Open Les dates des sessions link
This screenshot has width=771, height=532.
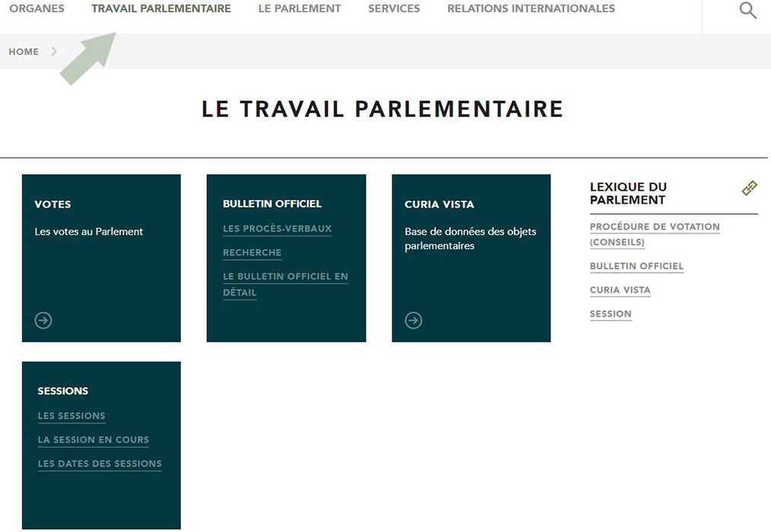(100, 463)
